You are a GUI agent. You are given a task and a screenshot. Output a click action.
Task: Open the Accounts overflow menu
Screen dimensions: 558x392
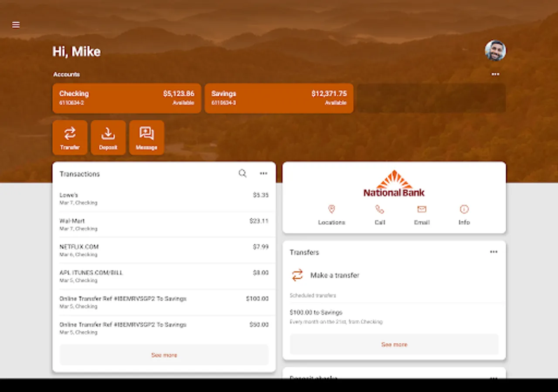495,74
